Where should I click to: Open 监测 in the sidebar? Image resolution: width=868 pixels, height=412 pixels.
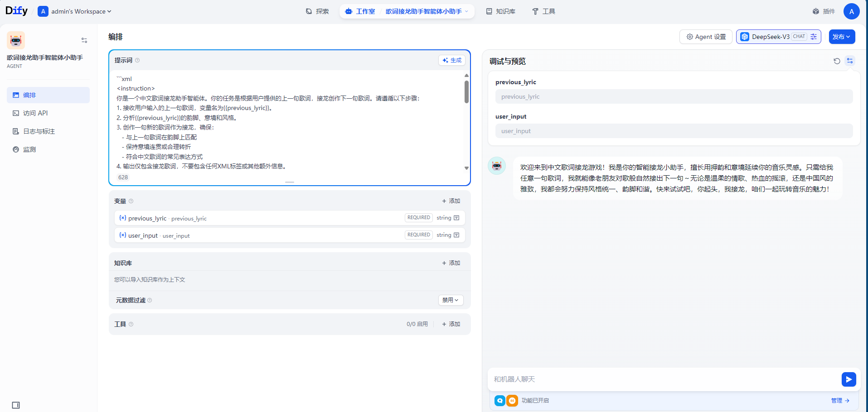48,149
